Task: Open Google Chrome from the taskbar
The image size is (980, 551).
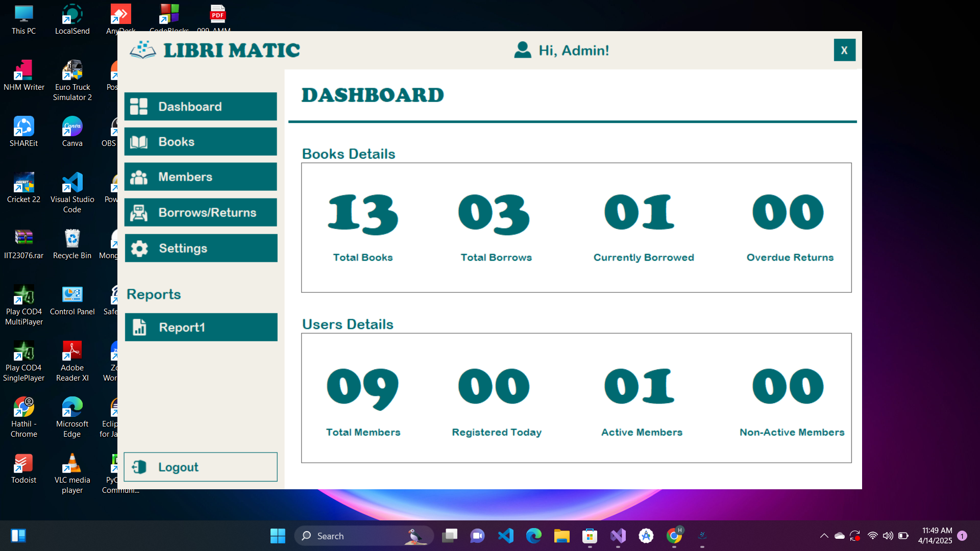Action: (674, 536)
